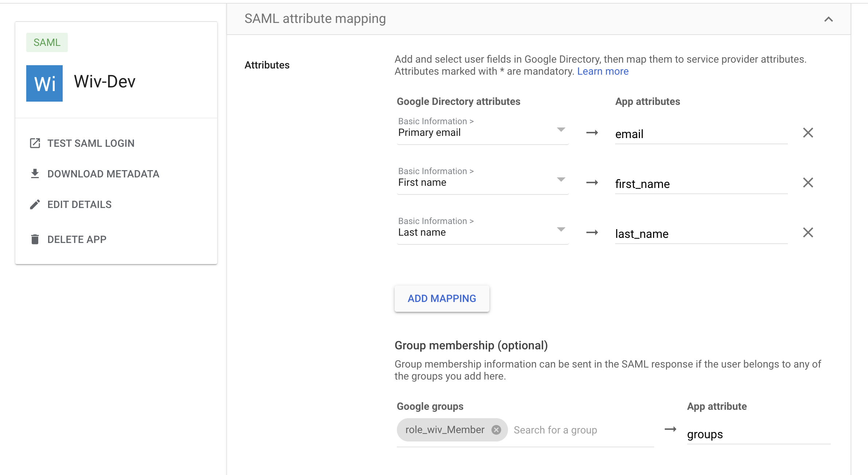Click the groups app attribute field
The width and height of the screenshot is (868, 475).
coord(758,434)
